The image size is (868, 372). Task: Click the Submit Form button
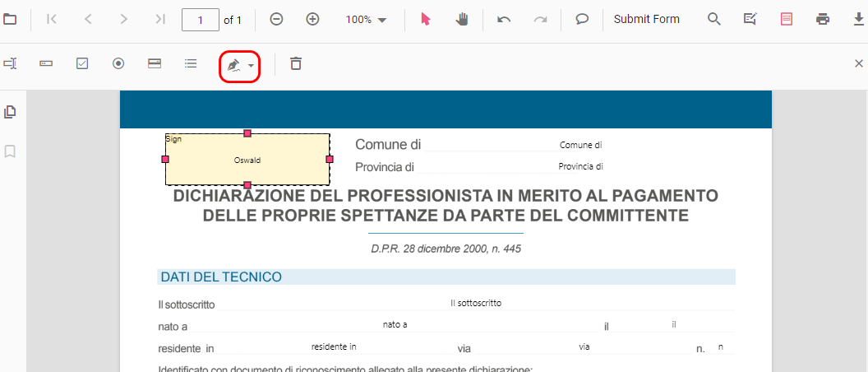(647, 20)
